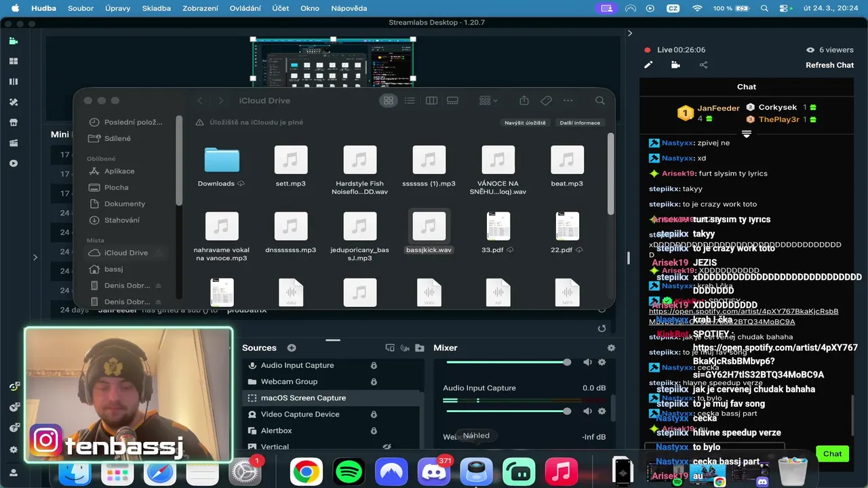
Task: Select the bassjkick.wav file
Action: [x=429, y=233]
